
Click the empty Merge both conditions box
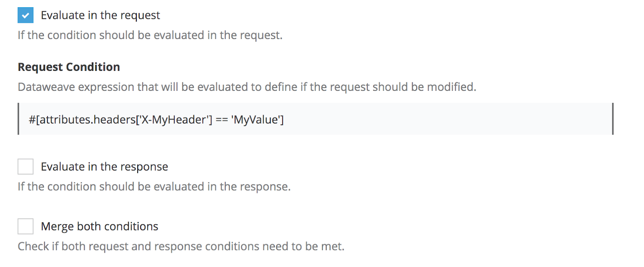pyautogui.click(x=25, y=226)
